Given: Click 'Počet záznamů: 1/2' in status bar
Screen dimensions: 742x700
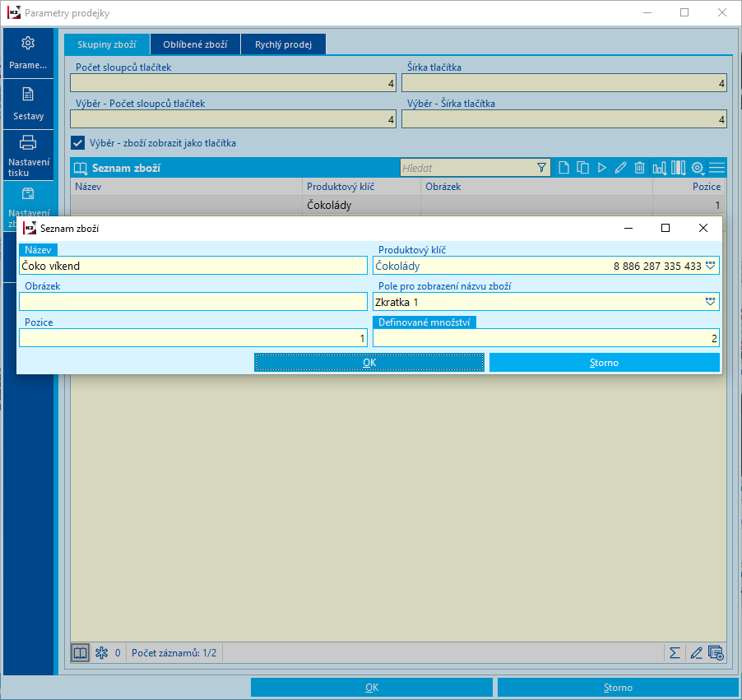Looking at the screenshot, I should tap(174, 653).
